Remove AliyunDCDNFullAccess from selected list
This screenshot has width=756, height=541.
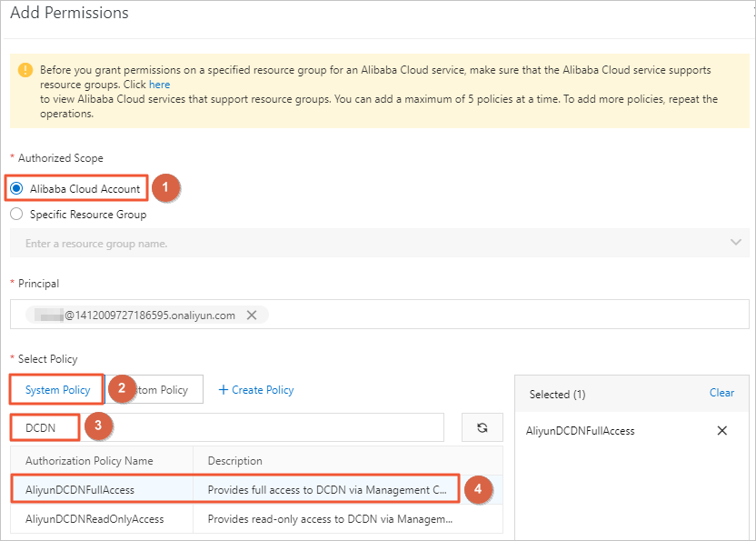click(722, 431)
